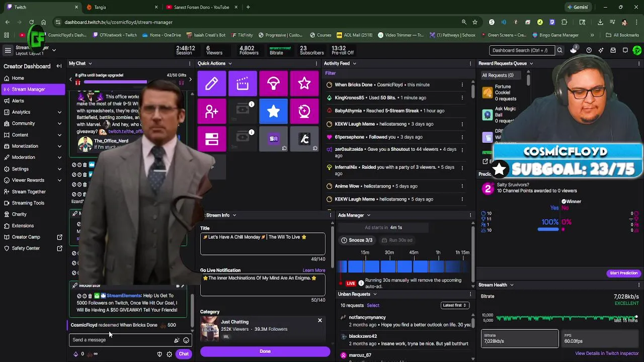Click the blue filled star quick action

pyautogui.click(x=273, y=111)
